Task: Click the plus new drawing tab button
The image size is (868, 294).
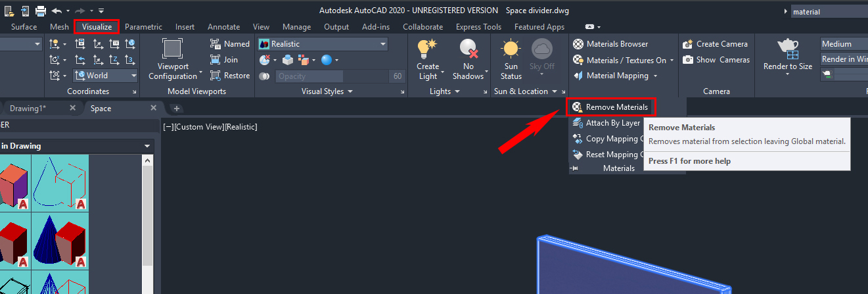Action: tap(177, 108)
